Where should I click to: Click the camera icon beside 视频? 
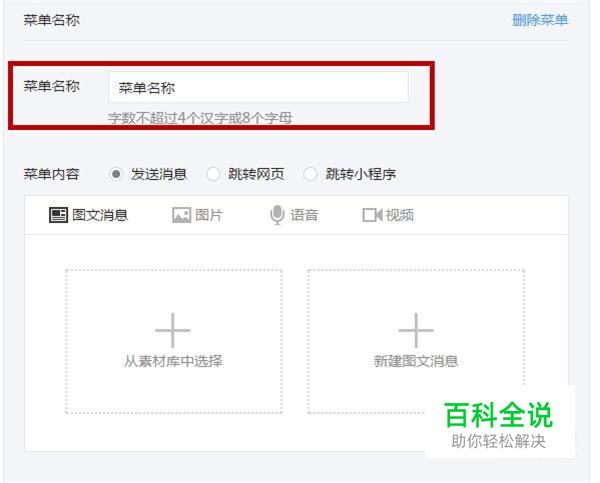pos(372,215)
